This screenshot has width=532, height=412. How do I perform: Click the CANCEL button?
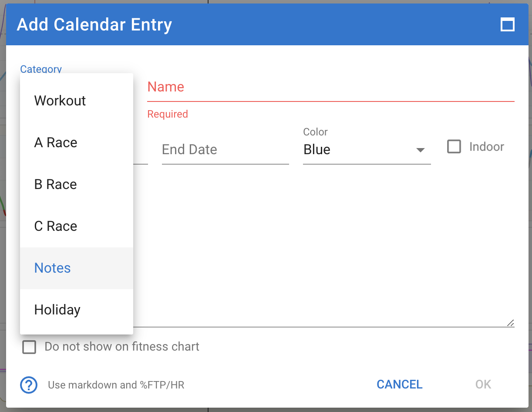[x=400, y=385]
